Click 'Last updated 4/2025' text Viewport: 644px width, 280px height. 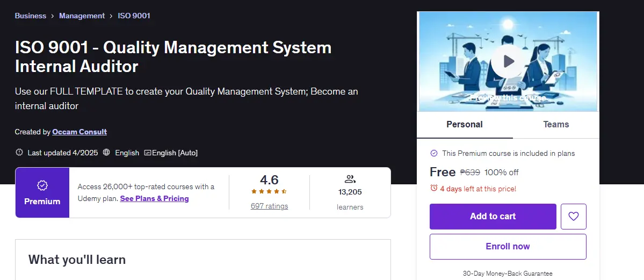click(63, 153)
